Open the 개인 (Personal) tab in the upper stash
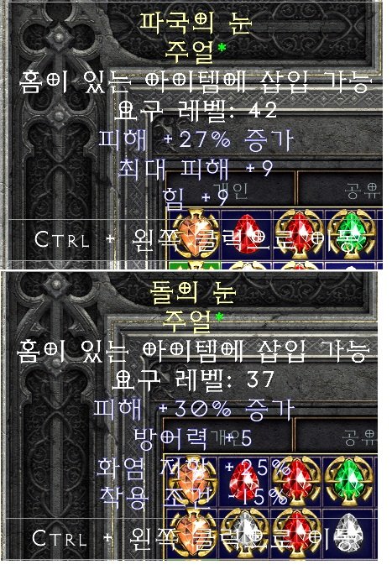The width and height of the screenshot is (392, 575). coord(230,189)
